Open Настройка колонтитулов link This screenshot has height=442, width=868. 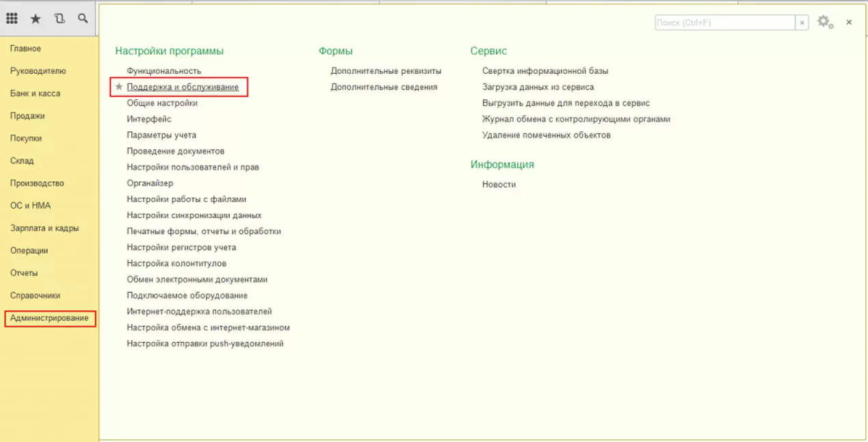[x=176, y=263]
